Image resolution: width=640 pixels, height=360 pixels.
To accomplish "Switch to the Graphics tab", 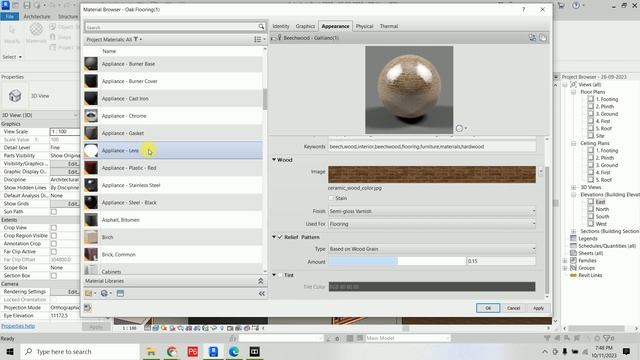I will tap(305, 26).
